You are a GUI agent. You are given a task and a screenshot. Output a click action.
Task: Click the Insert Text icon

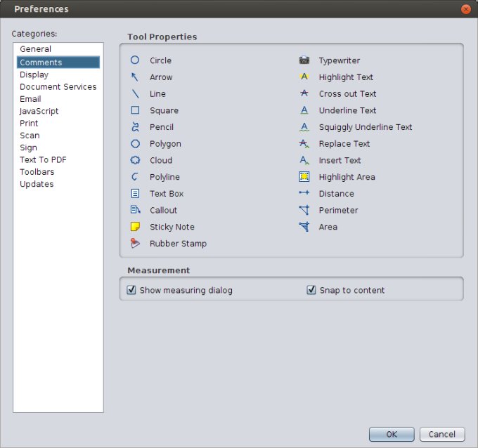[x=304, y=160]
